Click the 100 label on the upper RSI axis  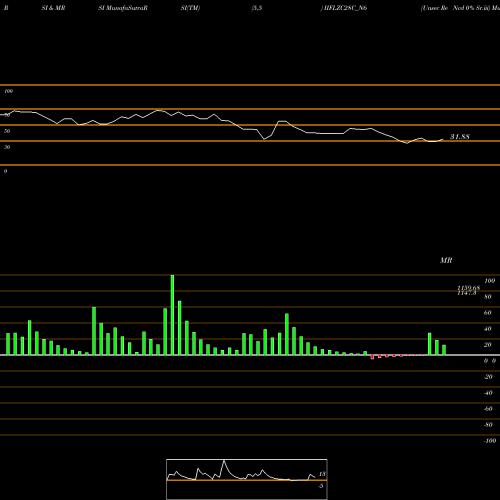8,91
